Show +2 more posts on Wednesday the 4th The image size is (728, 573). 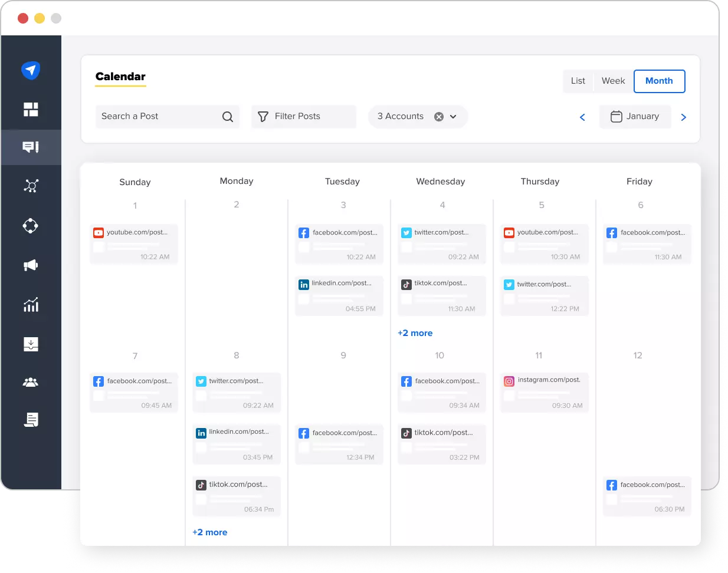click(415, 333)
